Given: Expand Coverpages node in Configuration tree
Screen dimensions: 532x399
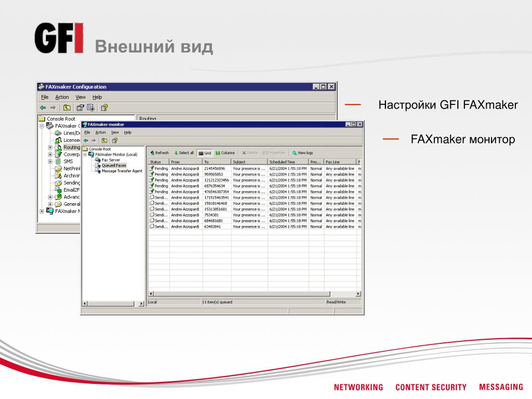Looking at the screenshot, I should pos(50,154).
